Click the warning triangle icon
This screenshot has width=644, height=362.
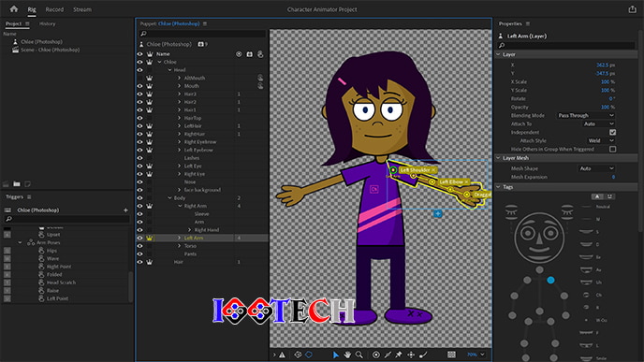click(x=282, y=355)
